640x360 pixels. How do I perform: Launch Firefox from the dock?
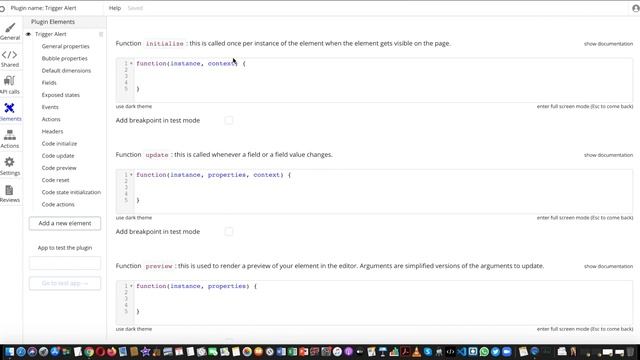[111, 352]
